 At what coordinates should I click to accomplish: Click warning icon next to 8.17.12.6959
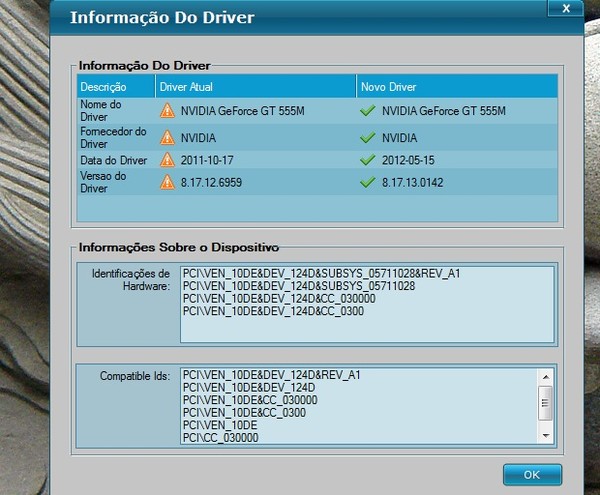pyautogui.click(x=167, y=182)
